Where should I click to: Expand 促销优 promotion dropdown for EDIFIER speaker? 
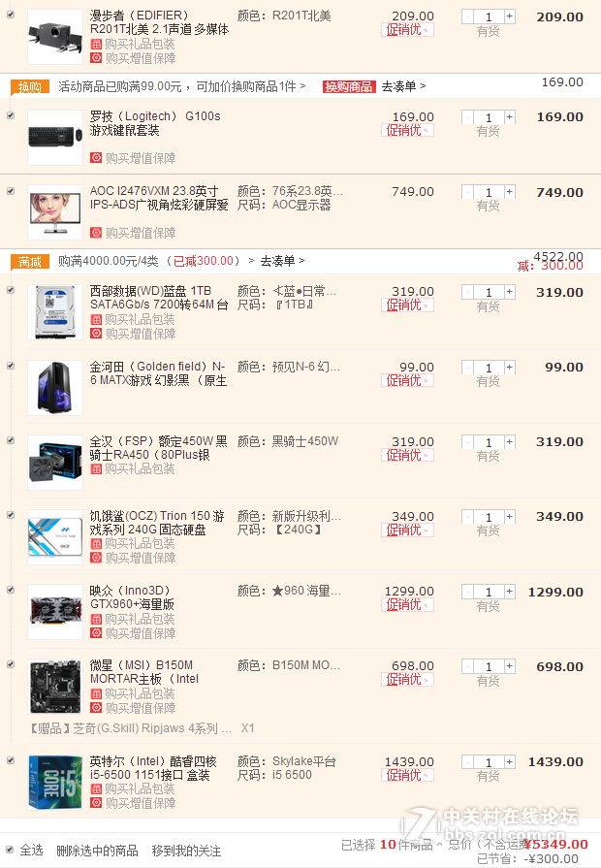[407, 30]
